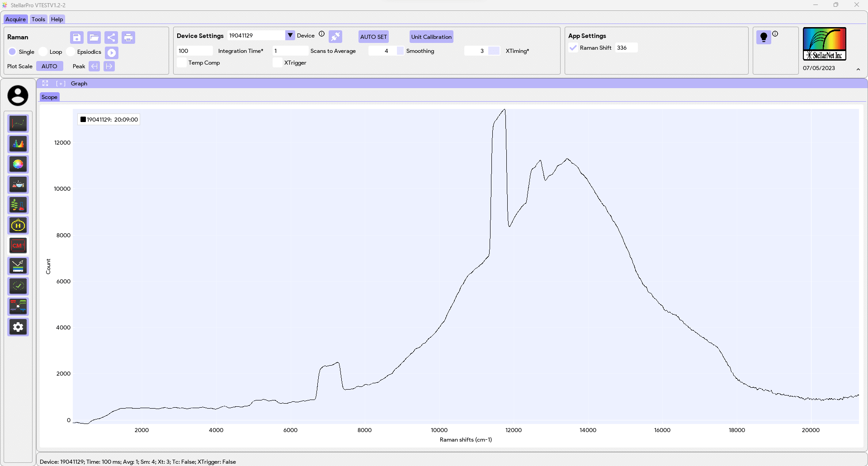The image size is (868, 466).
Task: Uncheck the Raman Shift checkbox
Action: coord(573,48)
